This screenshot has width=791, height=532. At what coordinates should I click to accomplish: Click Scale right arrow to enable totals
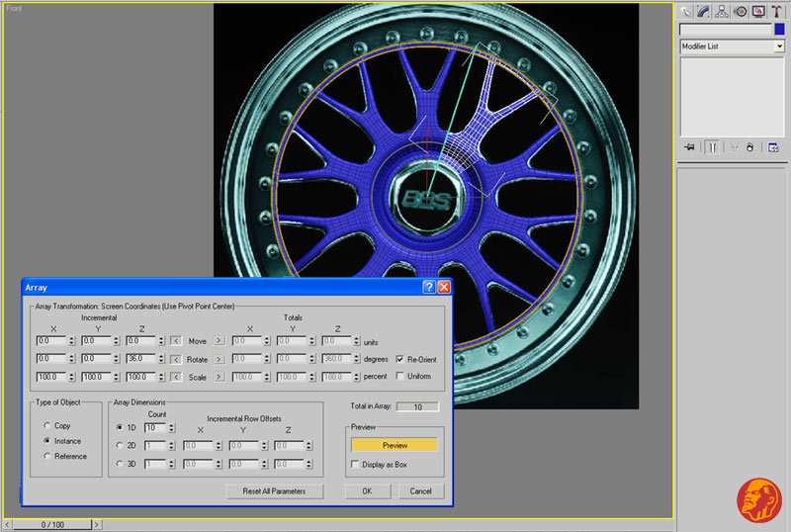coord(219,377)
